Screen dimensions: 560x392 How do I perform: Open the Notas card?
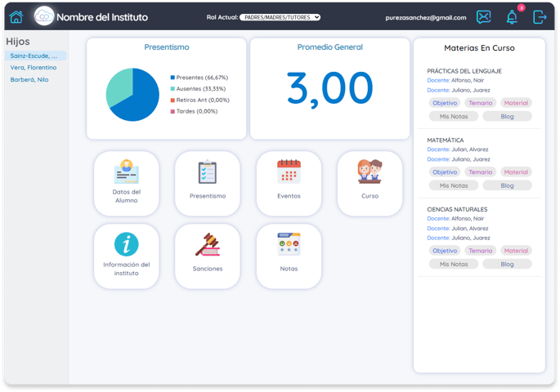(289, 256)
